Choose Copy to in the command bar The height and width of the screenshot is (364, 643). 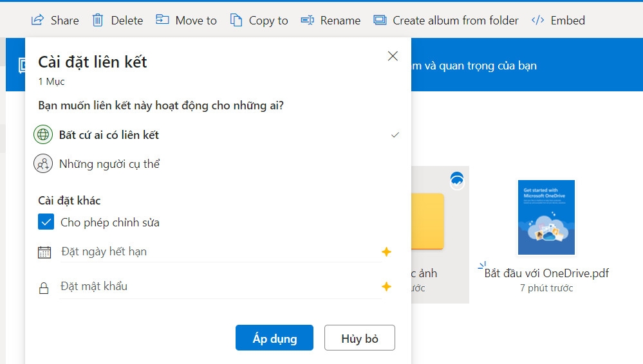[259, 20]
